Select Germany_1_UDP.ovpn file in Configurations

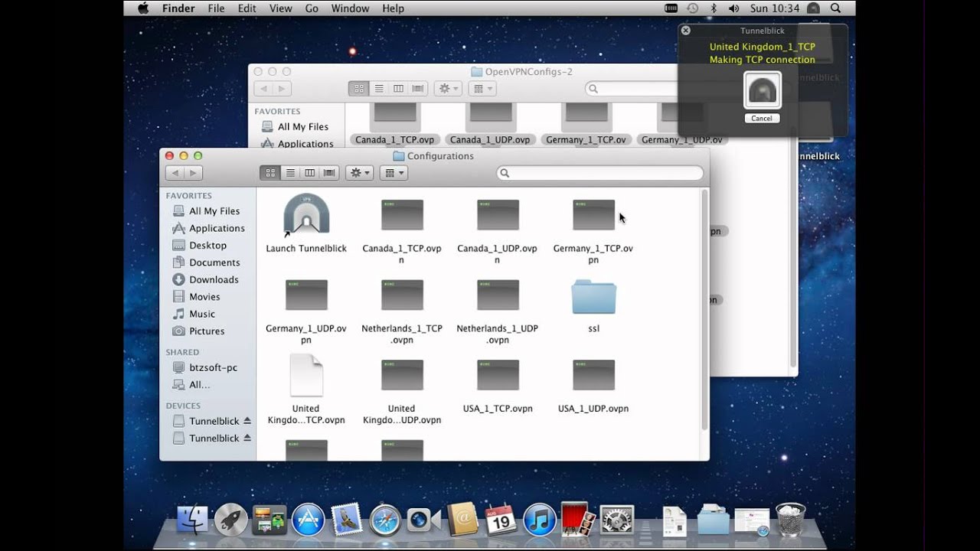(306, 295)
